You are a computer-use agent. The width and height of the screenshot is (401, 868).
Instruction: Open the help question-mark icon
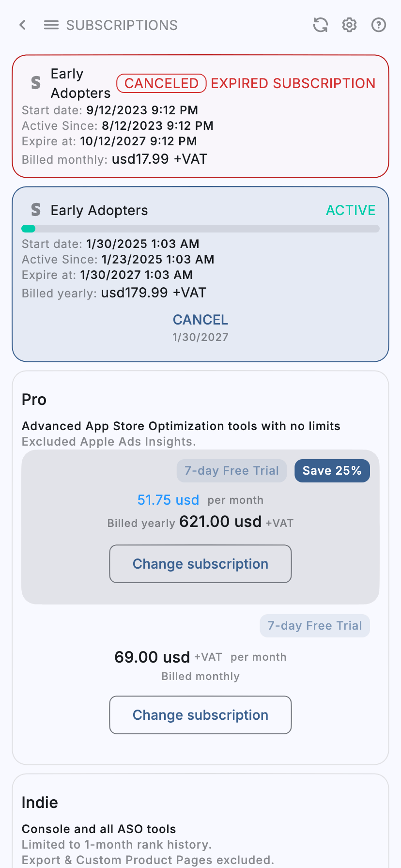378,25
